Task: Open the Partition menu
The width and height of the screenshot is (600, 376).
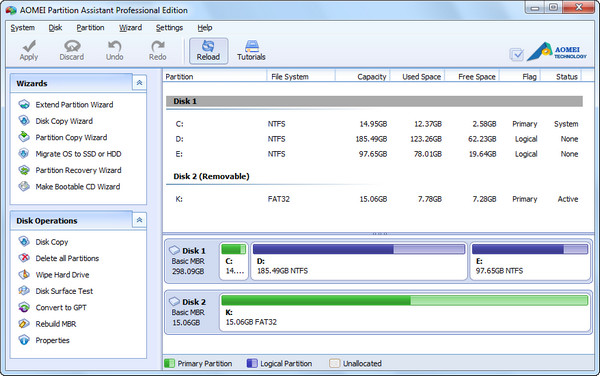Action: tap(90, 28)
